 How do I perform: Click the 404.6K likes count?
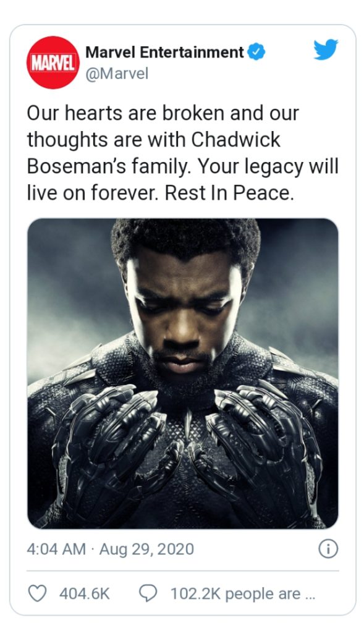coord(84,594)
